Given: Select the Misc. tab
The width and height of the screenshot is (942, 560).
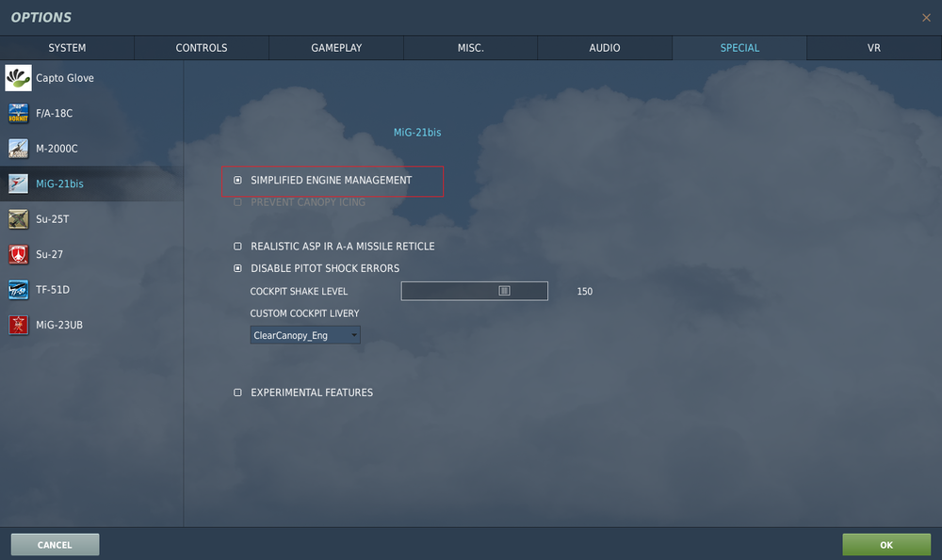Looking at the screenshot, I should click(470, 48).
